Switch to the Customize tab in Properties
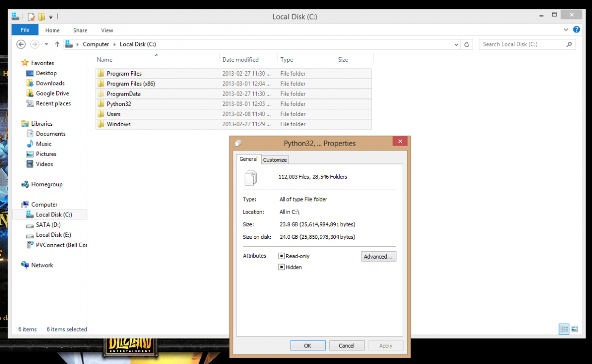Image resolution: width=592 pixels, height=364 pixels. (275, 160)
